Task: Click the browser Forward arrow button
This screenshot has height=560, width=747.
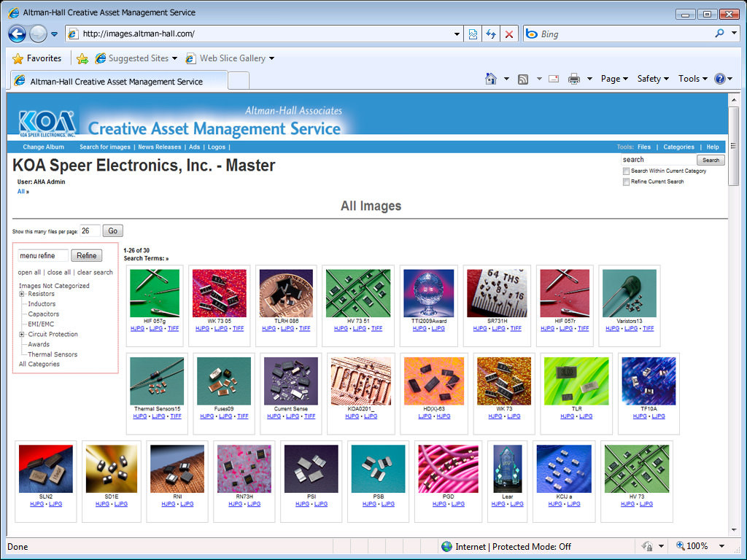Action: click(x=38, y=34)
